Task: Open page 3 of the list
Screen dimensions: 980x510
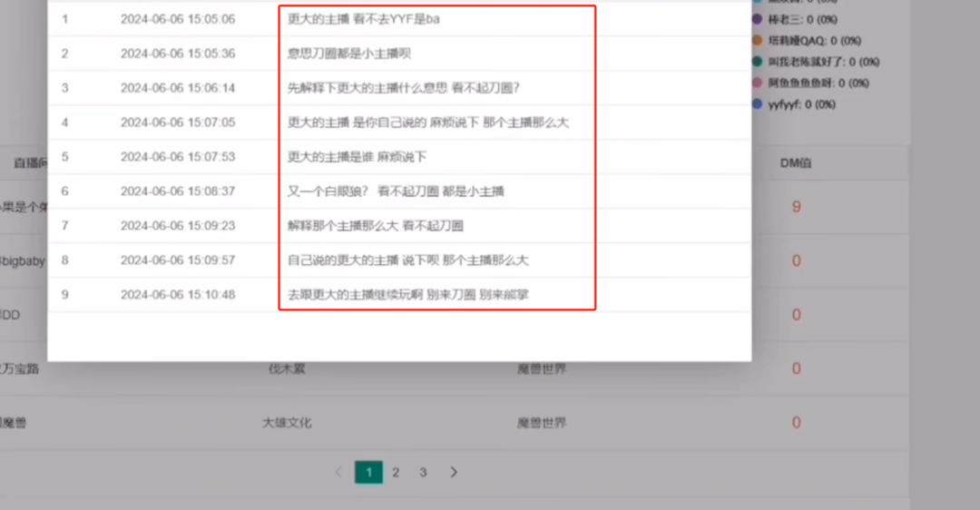Action: [423, 473]
